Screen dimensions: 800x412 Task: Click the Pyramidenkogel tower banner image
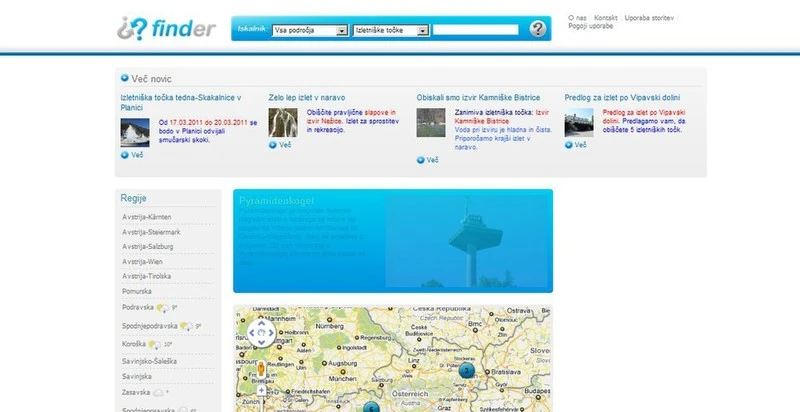coord(466,241)
